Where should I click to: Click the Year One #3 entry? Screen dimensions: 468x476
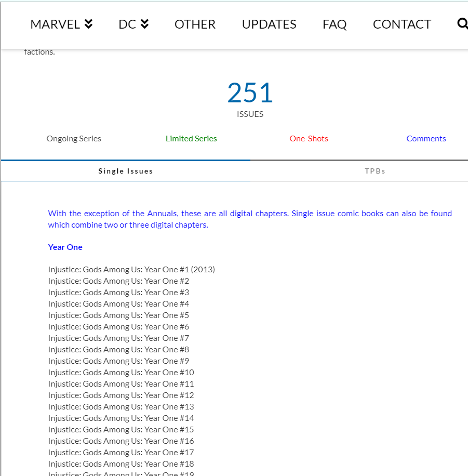[118, 293]
